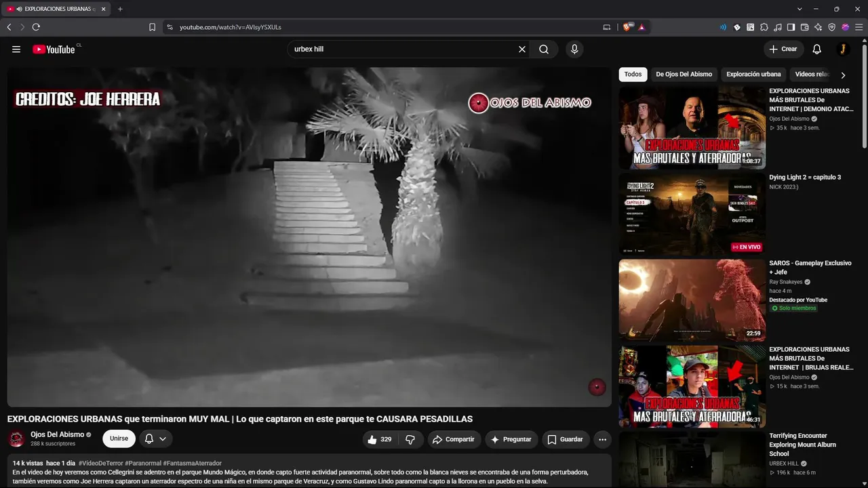868x488 pixels.
Task: Bookmark this page in the browser
Action: coord(152,27)
